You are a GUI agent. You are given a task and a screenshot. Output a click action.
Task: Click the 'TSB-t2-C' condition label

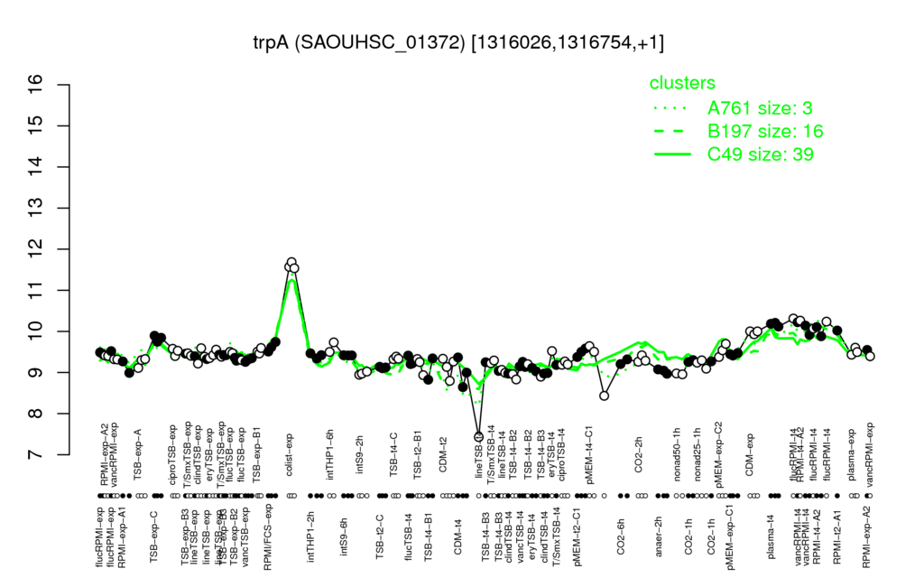380,536
